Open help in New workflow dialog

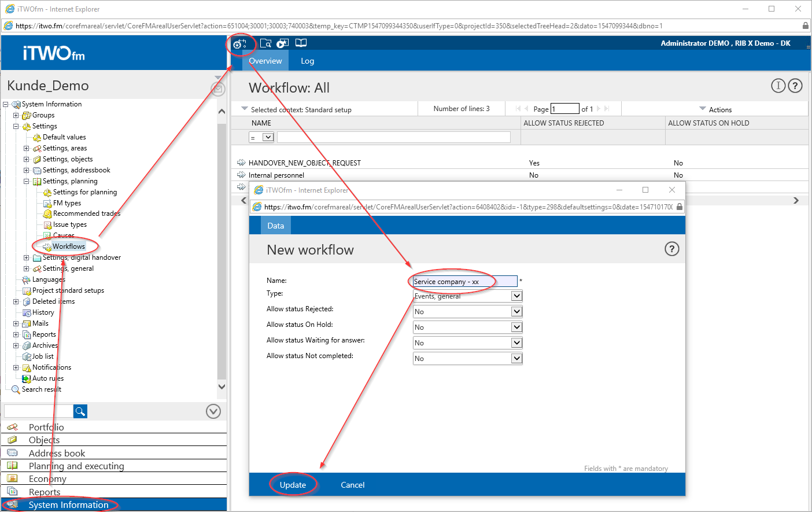click(671, 249)
